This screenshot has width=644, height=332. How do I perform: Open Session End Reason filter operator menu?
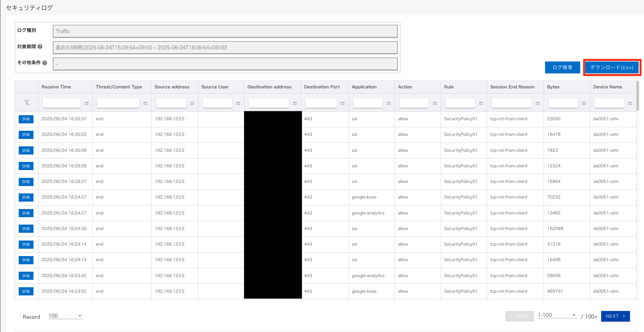click(538, 103)
